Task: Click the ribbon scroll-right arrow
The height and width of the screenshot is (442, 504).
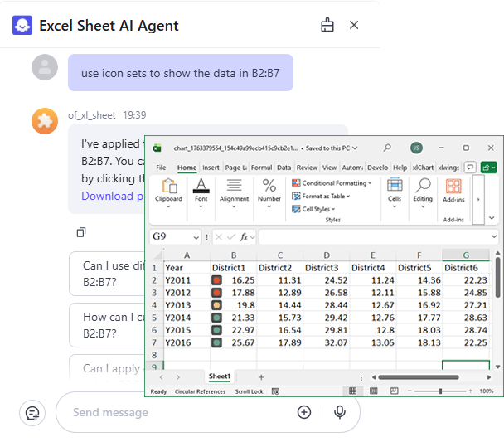Action: tap(478, 200)
